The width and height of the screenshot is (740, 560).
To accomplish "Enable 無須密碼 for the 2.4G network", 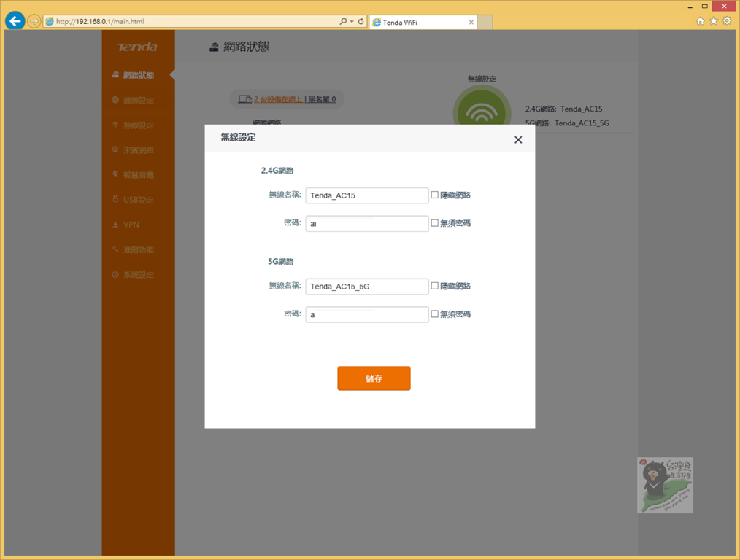I will (x=435, y=223).
